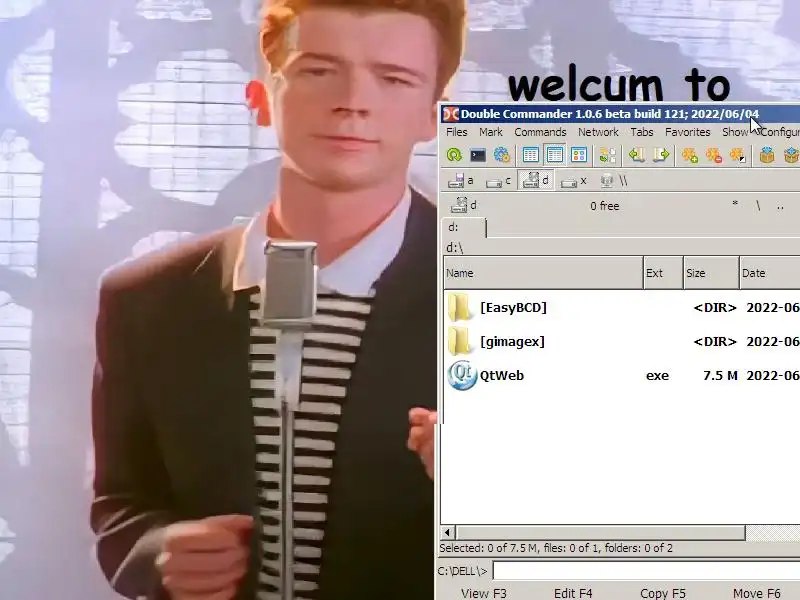The width and height of the screenshot is (800, 600).
Task: Switch to Brief view toolbar icon
Action: 531,155
